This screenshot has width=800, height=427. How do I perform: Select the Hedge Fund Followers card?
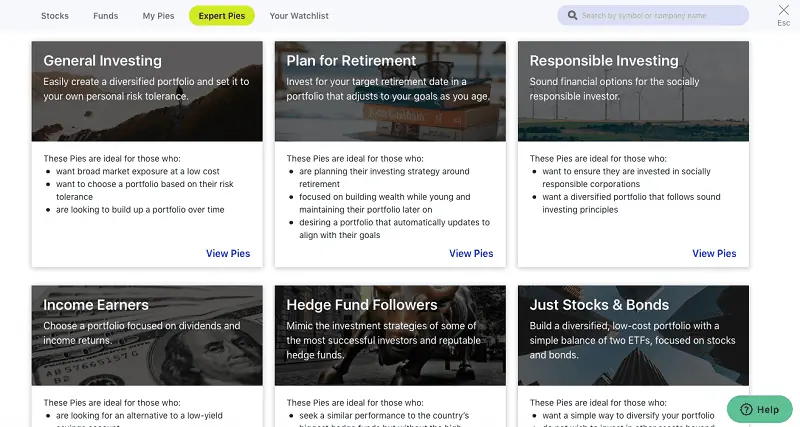pos(390,335)
